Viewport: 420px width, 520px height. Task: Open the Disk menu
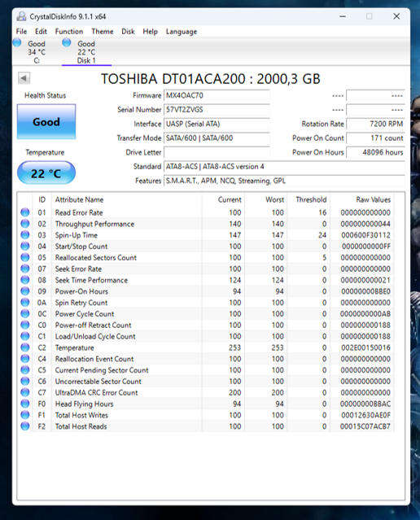128,32
